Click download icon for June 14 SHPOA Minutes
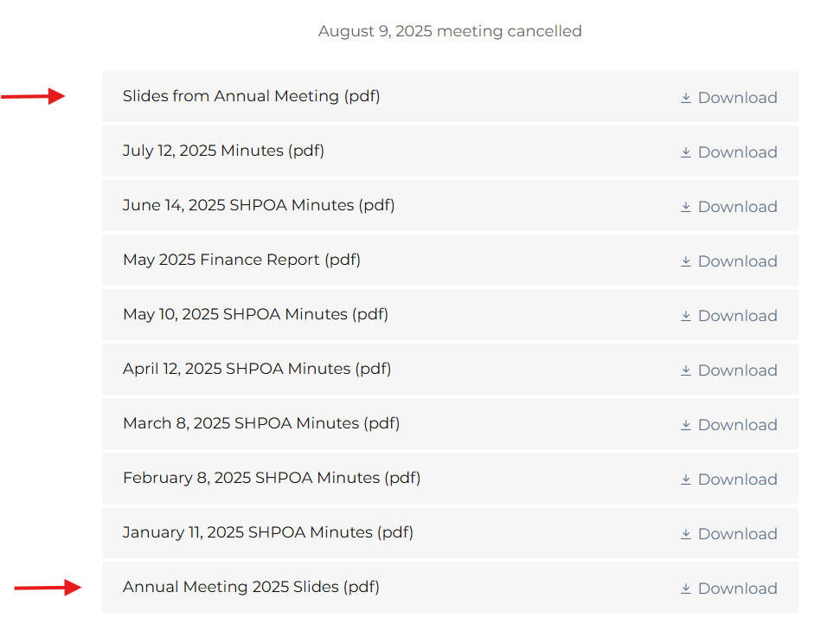The height and width of the screenshot is (631, 840). [x=686, y=207]
